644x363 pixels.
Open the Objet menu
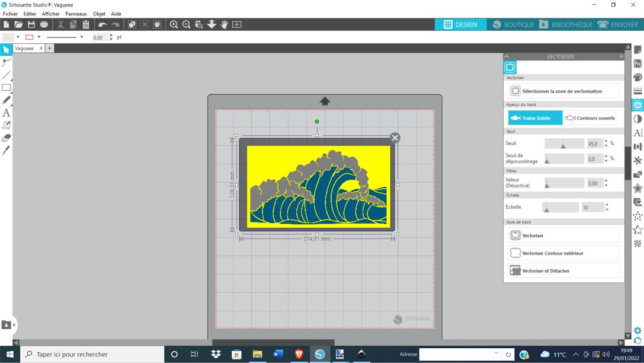(x=99, y=14)
